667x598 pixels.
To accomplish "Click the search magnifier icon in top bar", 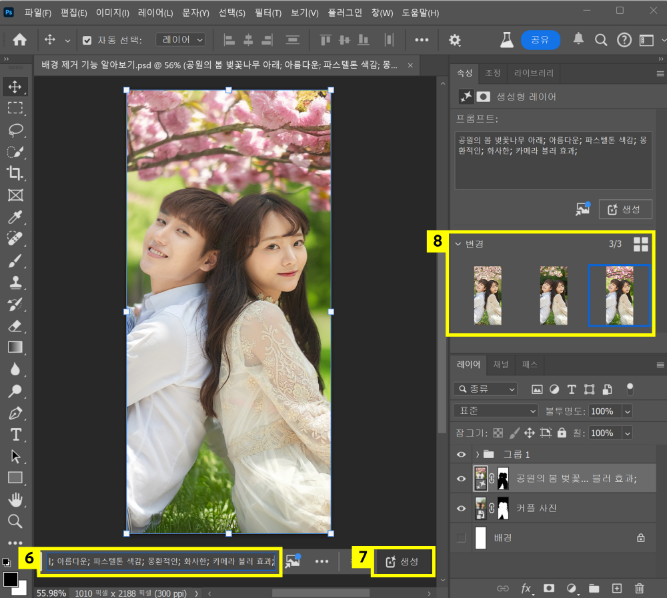I will point(601,40).
